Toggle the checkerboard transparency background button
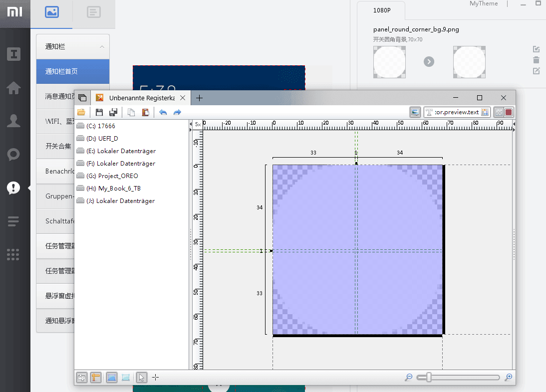546x392 pixels. 499,112
